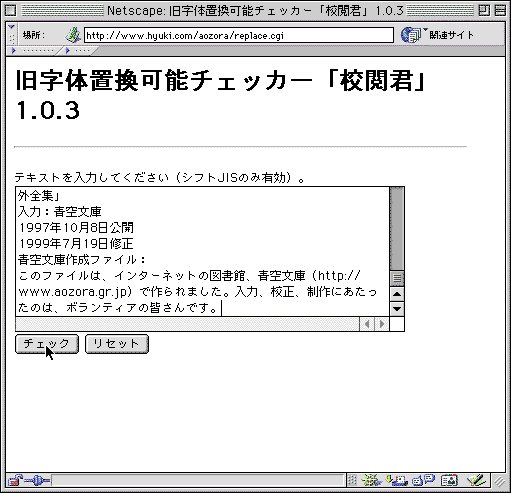
Task: Click the line 青空文庫作成ファイル： in text area
Action: tap(82, 260)
